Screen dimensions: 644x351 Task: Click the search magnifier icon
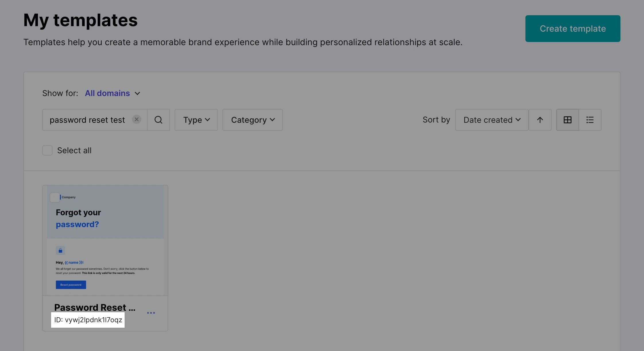point(158,120)
